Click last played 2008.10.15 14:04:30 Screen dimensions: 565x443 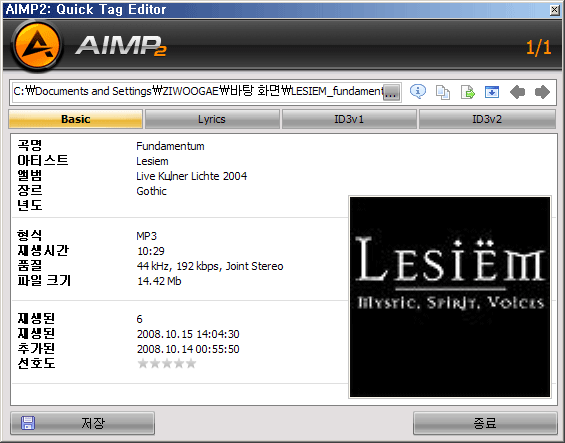pos(188,334)
